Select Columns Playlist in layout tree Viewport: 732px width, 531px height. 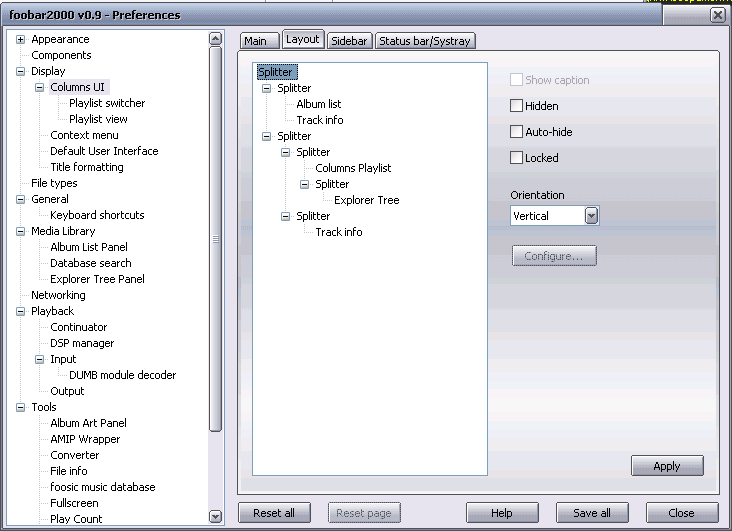click(353, 168)
